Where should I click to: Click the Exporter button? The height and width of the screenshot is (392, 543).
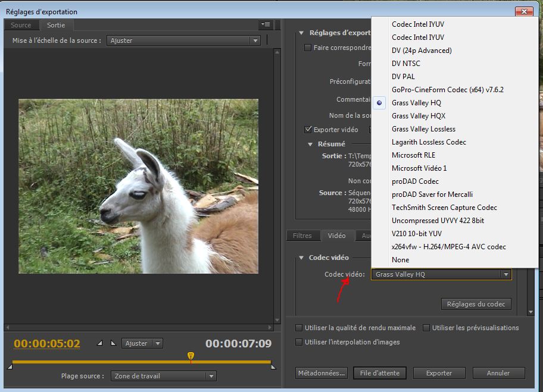pyautogui.click(x=439, y=373)
